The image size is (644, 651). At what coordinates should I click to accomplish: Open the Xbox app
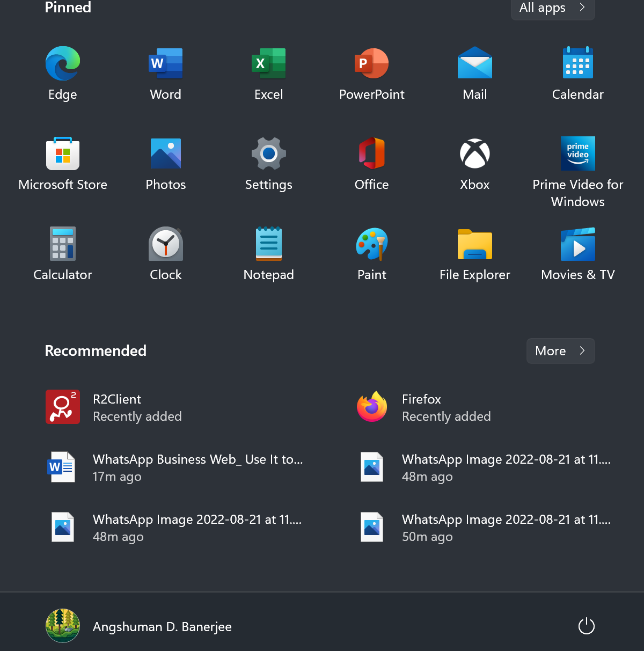coord(475,153)
